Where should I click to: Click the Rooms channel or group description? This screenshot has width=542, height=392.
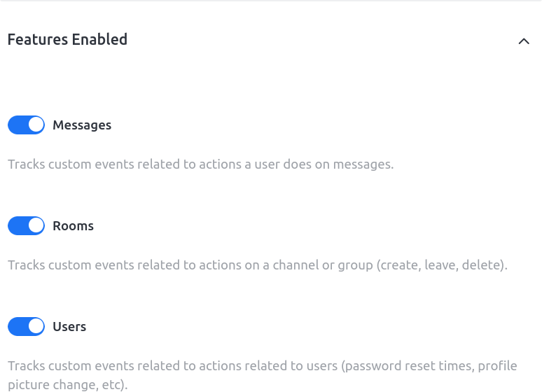click(257, 266)
